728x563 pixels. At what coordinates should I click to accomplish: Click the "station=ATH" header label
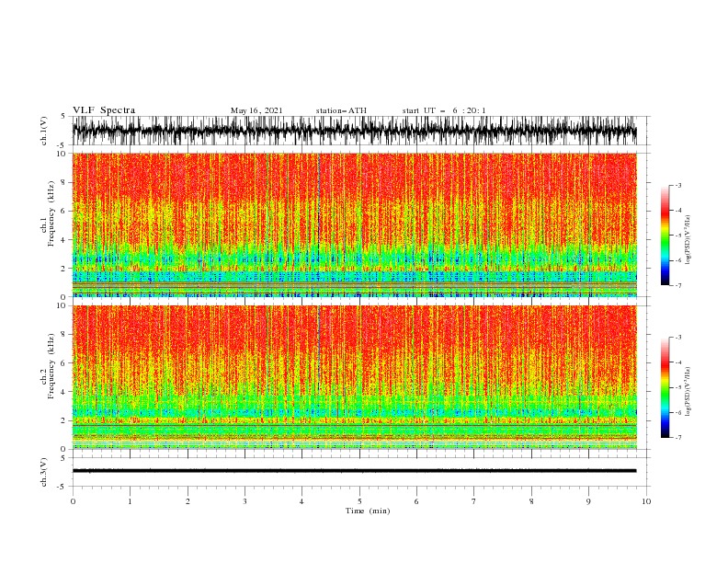click(341, 110)
